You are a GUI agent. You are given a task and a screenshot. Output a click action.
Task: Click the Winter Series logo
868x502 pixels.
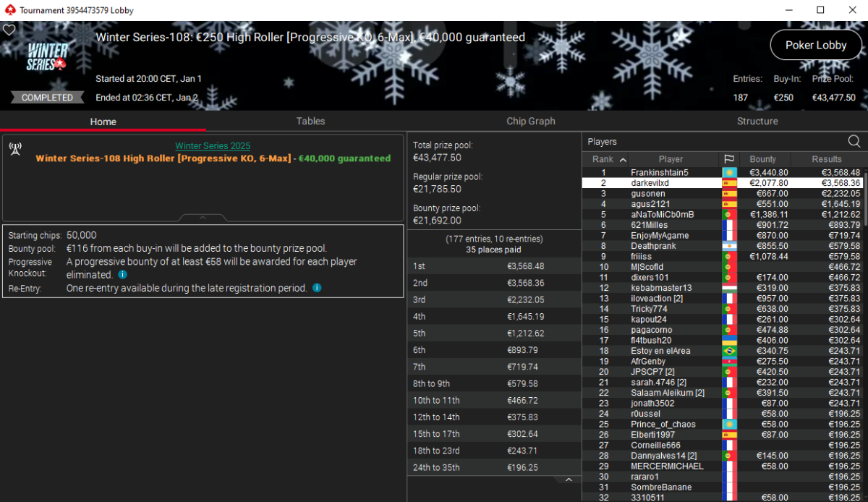47,56
